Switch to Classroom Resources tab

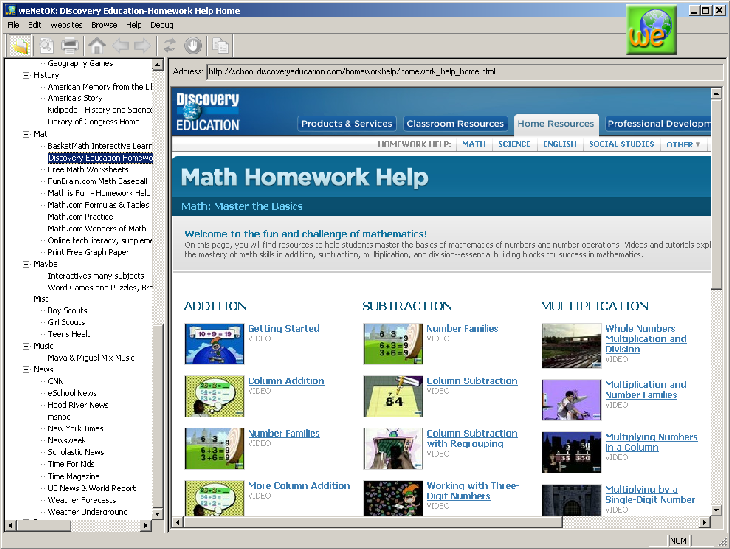(455, 124)
